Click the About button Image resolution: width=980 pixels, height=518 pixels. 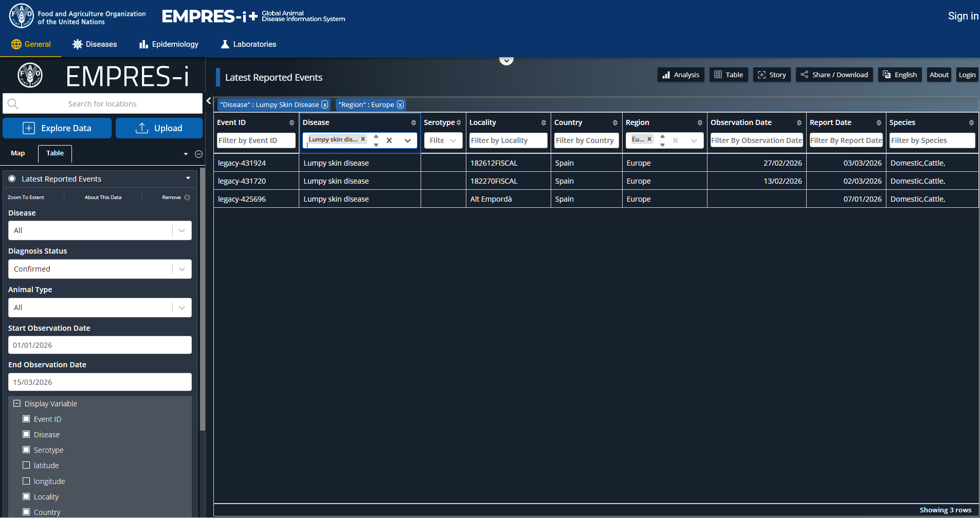tap(939, 75)
